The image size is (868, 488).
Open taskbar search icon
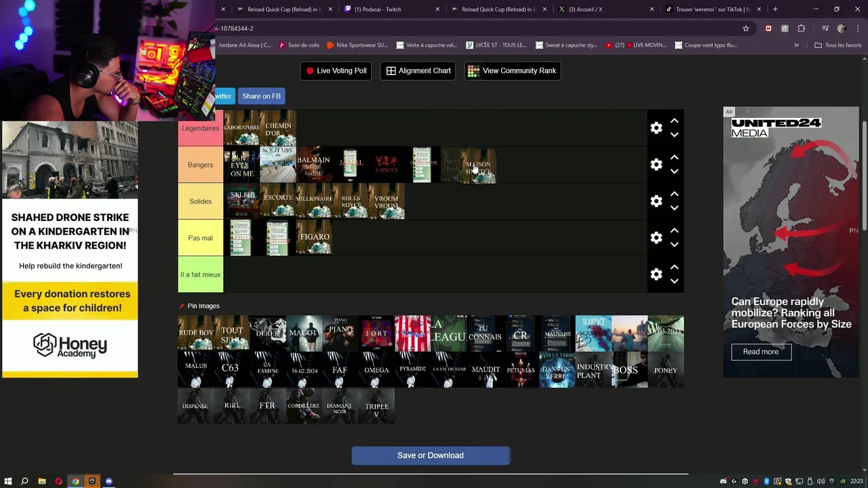(x=24, y=481)
